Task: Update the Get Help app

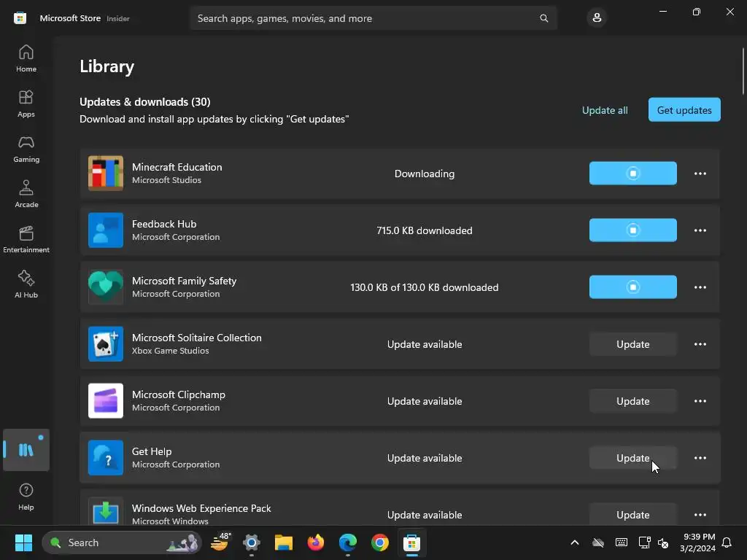Action: [632, 458]
